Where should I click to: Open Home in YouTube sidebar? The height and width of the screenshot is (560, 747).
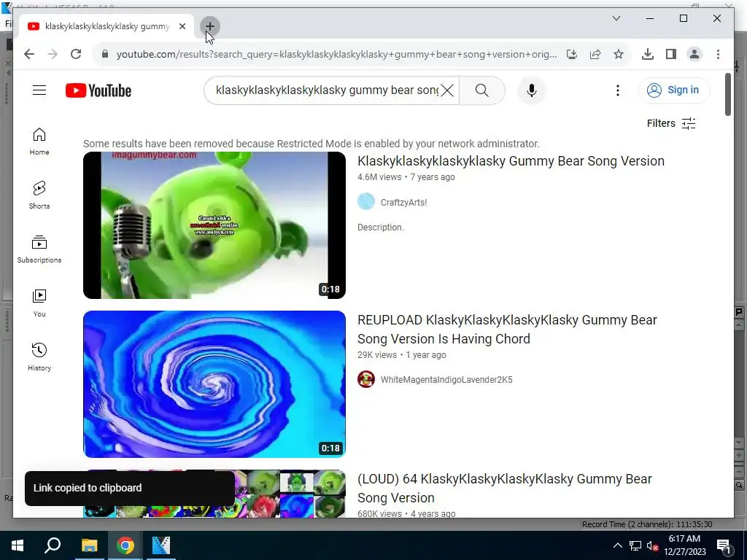pos(39,141)
